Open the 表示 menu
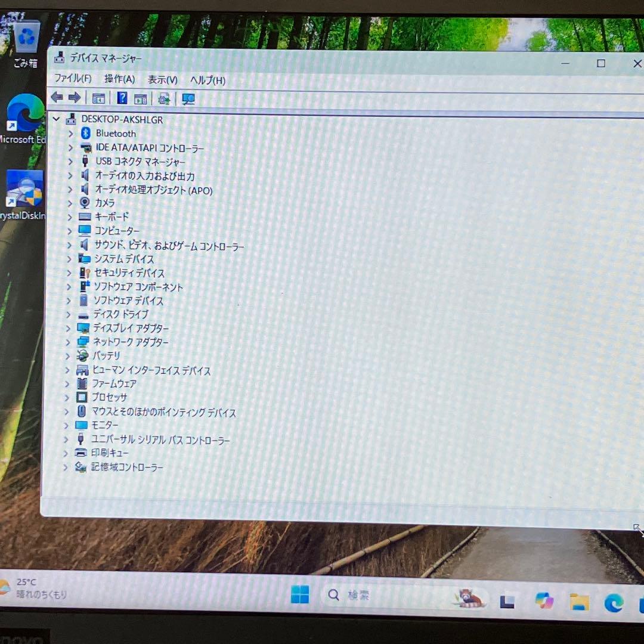 click(x=162, y=79)
